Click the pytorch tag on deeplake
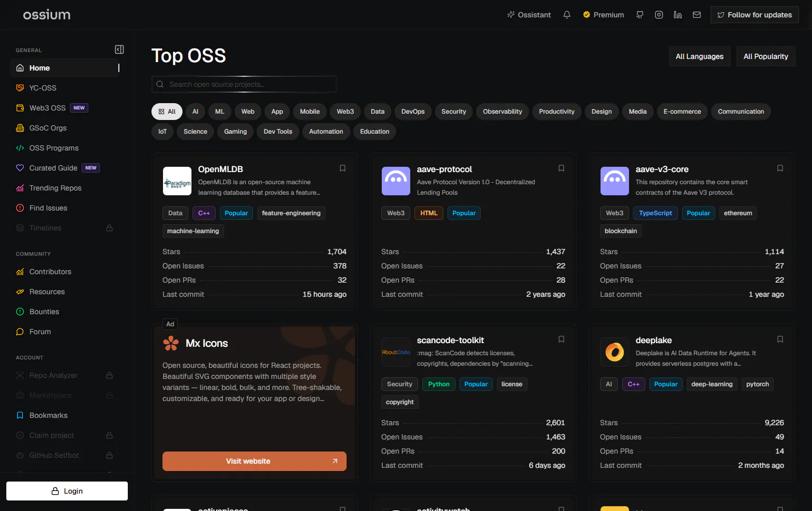 tap(757, 384)
